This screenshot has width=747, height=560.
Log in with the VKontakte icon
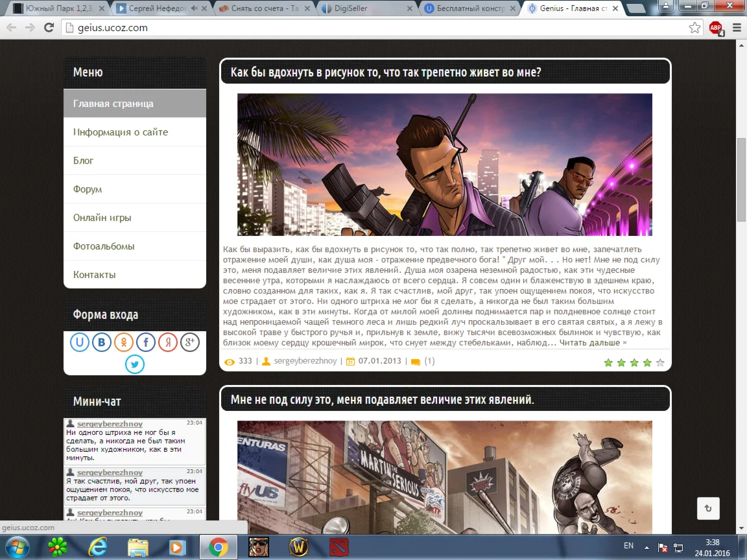coord(101,342)
